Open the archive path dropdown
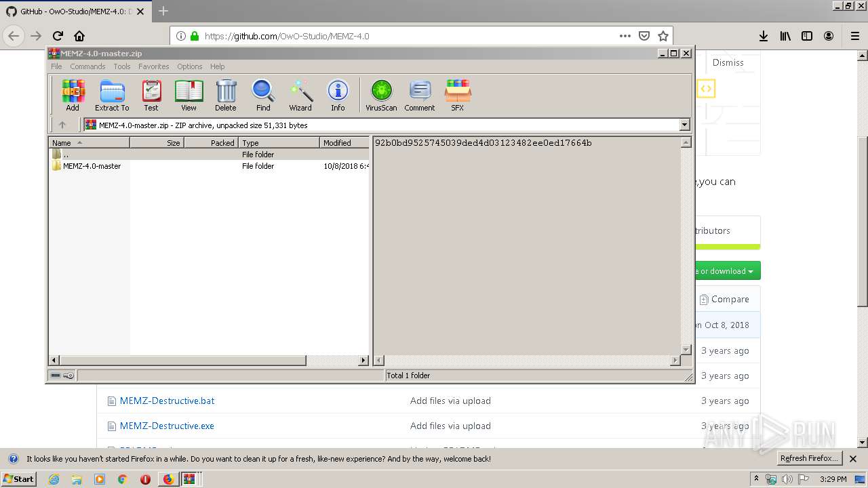 (684, 125)
